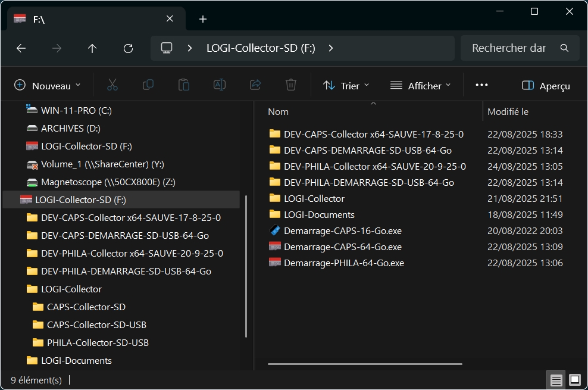Click the Paste clipboard icon
This screenshot has height=390, width=588.
click(x=184, y=85)
